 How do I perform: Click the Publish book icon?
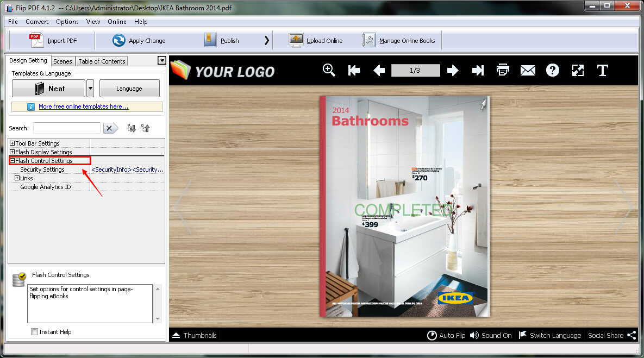point(210,40)
